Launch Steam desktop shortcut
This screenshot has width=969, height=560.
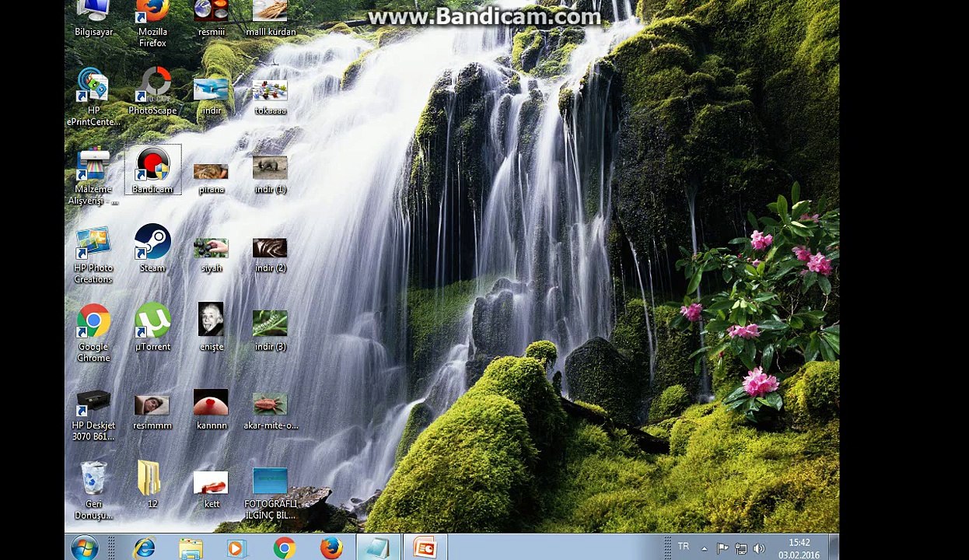pos(152,249)
